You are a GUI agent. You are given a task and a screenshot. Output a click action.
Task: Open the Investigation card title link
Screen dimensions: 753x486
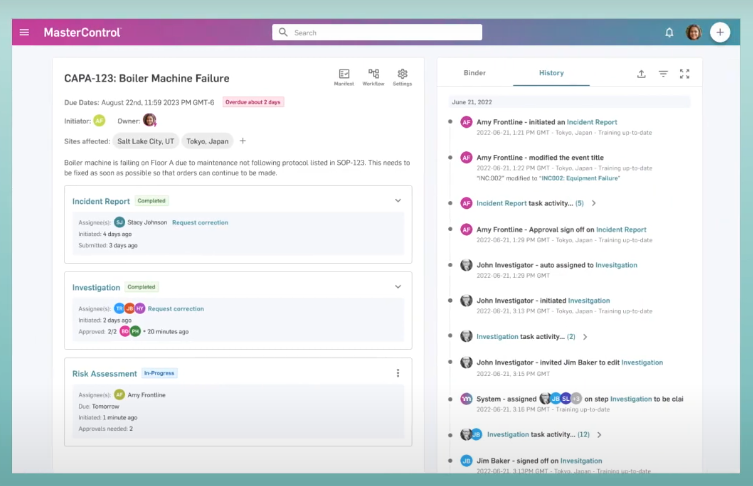coord(96,287)
